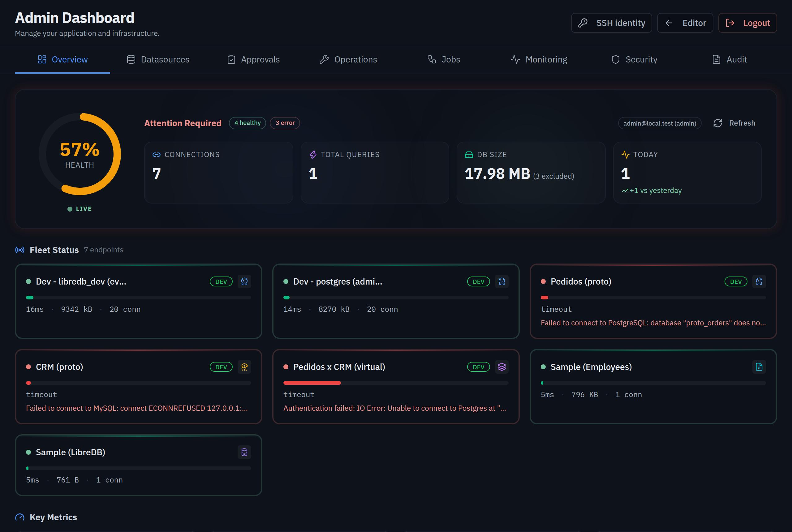Viewport: 792px width, 532px height.
Task: Click the Key Metrics gauge icon
Action: [x=20, y=517]
